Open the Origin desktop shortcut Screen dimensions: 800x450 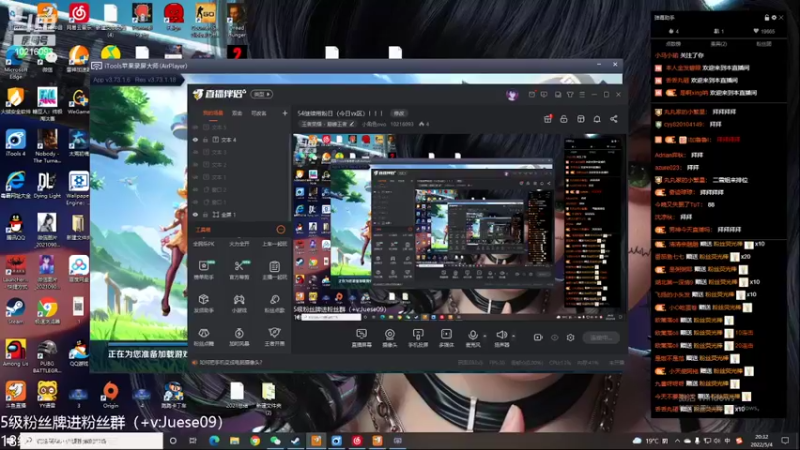pyautogui.click(x=110, y=395)
